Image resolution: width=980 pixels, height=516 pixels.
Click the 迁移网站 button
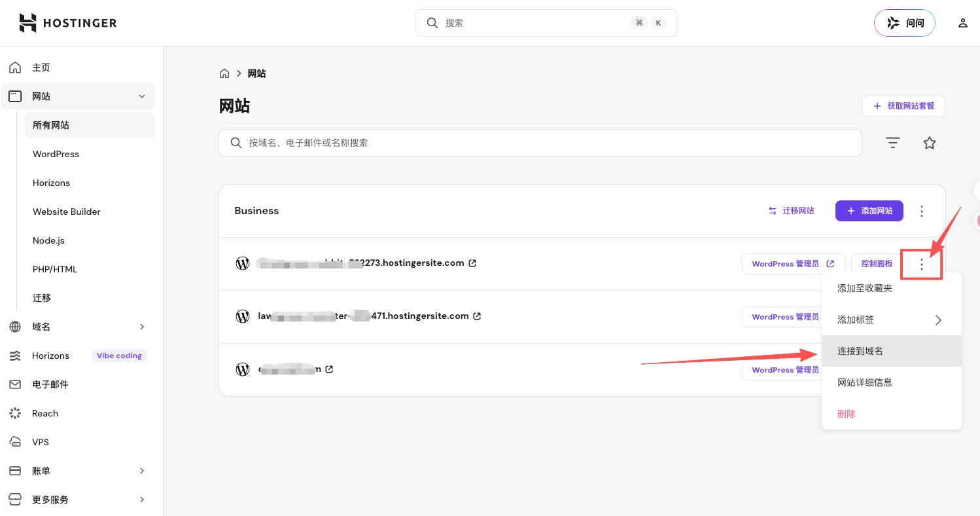pyautogui.click(x=792, y=211)
